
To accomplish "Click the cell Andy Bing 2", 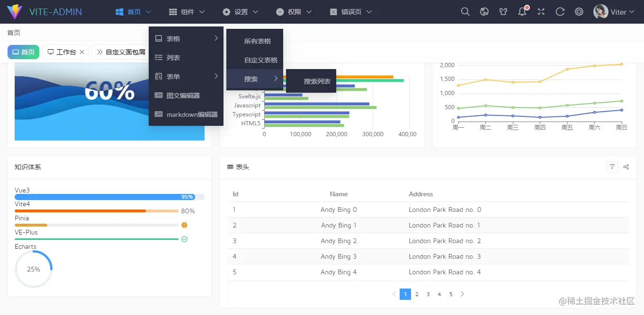I will pos(339,241).
